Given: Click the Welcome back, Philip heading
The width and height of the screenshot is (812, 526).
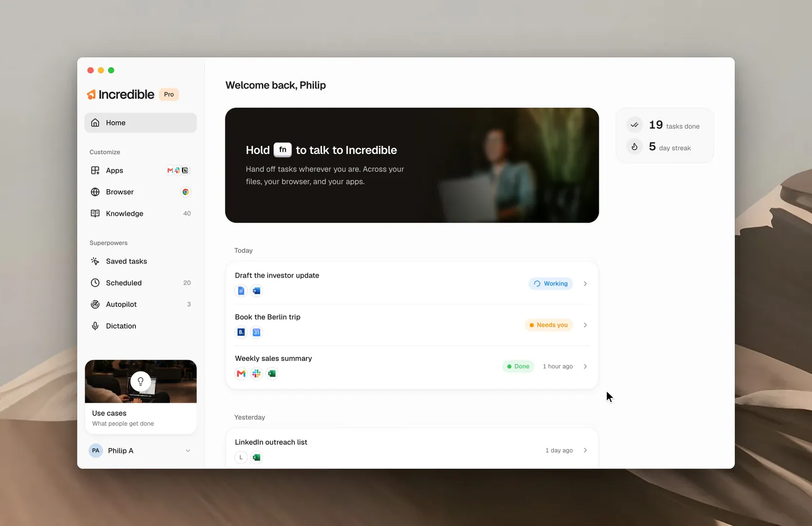Looking at the screenshot, I should coord(276,85).
